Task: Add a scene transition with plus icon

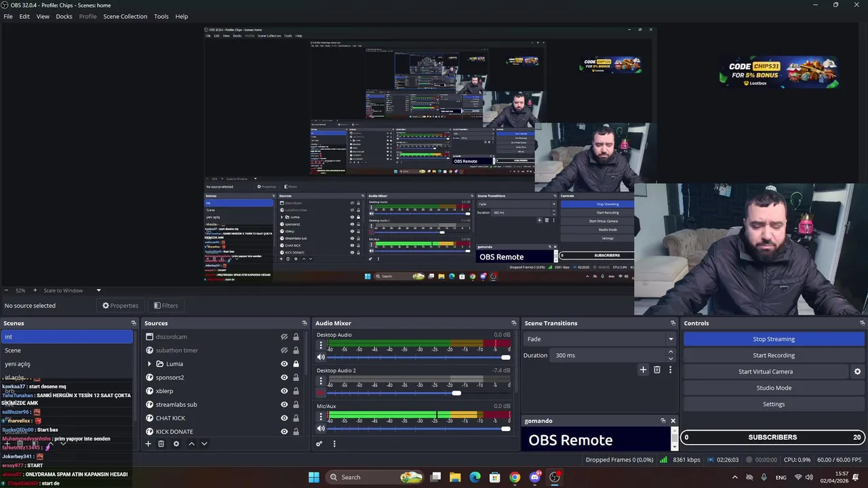Action: point(643,369)
